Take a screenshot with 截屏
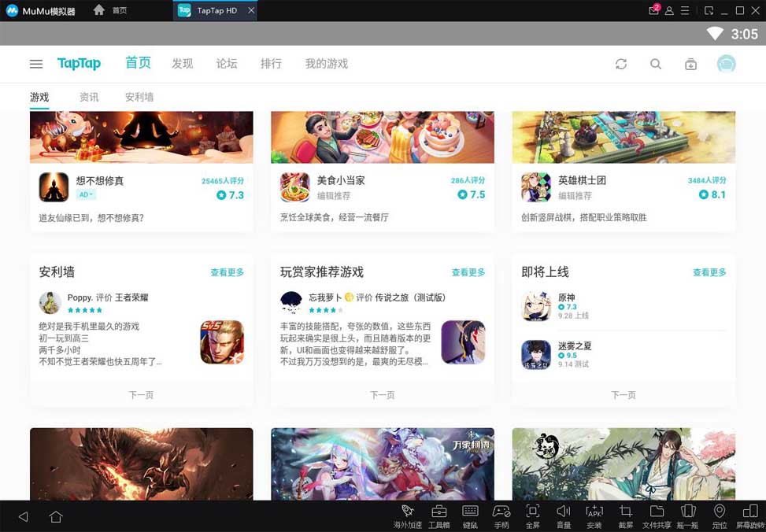The width and height of the screenshot is (766, 532). [625, 517]
